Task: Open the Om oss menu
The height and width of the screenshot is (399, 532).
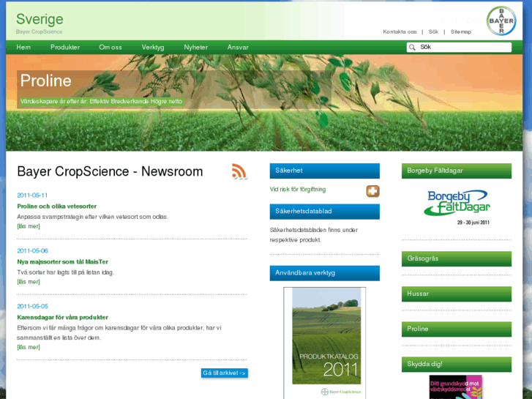Action: [x=110, y=47]
